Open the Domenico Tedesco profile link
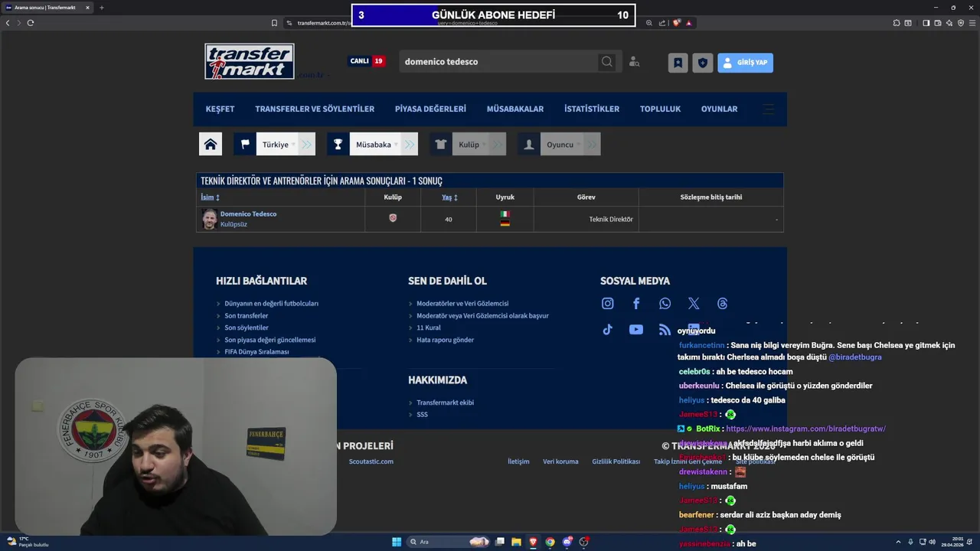980x551 pixels. [x=248, y=214]
